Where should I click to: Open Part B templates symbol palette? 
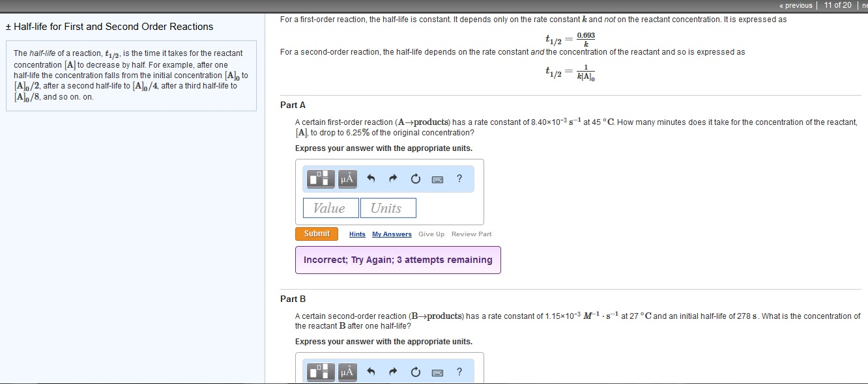click(x=319, y=372)
